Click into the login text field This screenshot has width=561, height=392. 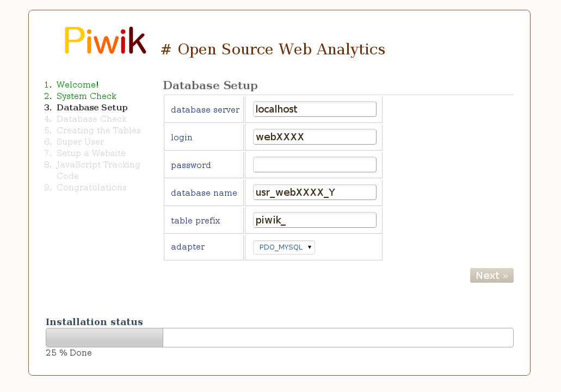315,137
